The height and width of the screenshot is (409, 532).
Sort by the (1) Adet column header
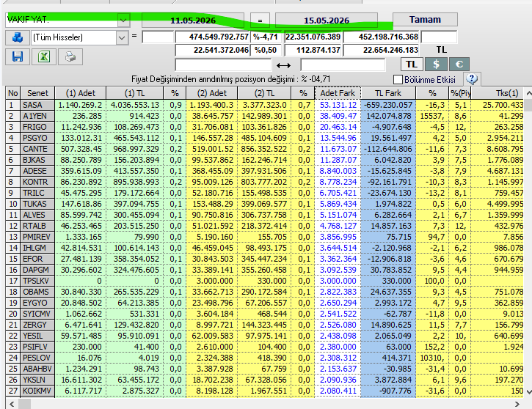tap(81, 93)
